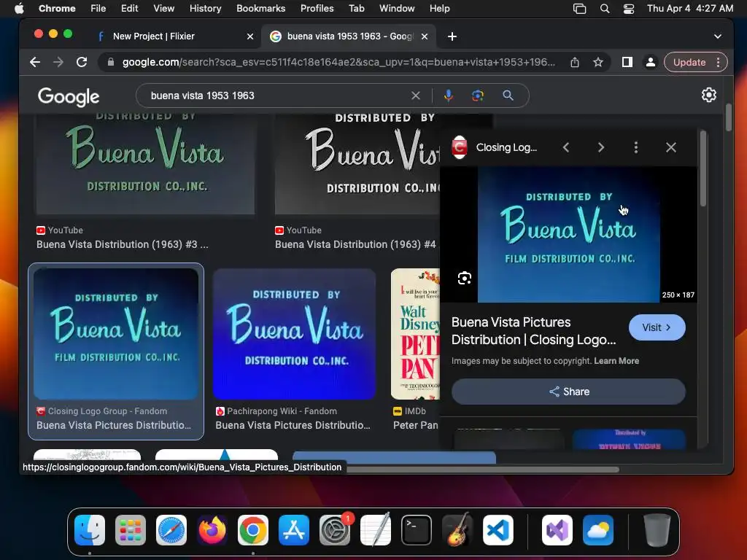747x560 pixels.
Task: Open the Apple menu
Action: pos(19,9)
